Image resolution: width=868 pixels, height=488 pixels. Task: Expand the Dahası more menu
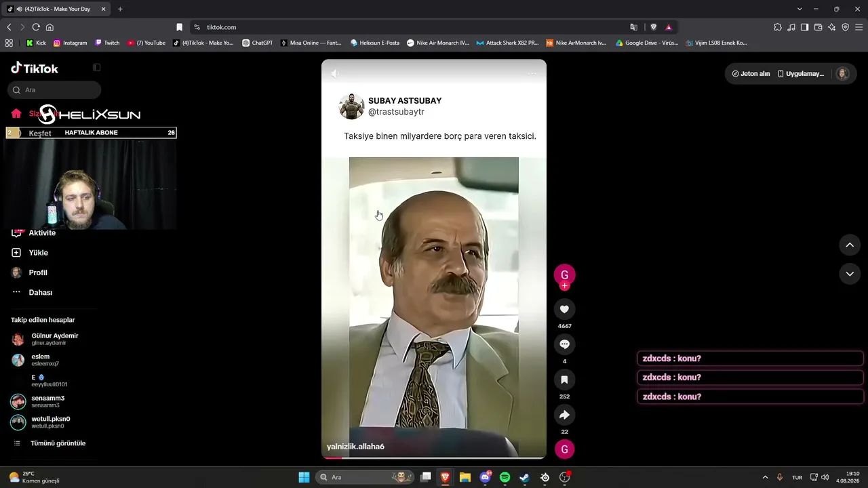[40, 293]
